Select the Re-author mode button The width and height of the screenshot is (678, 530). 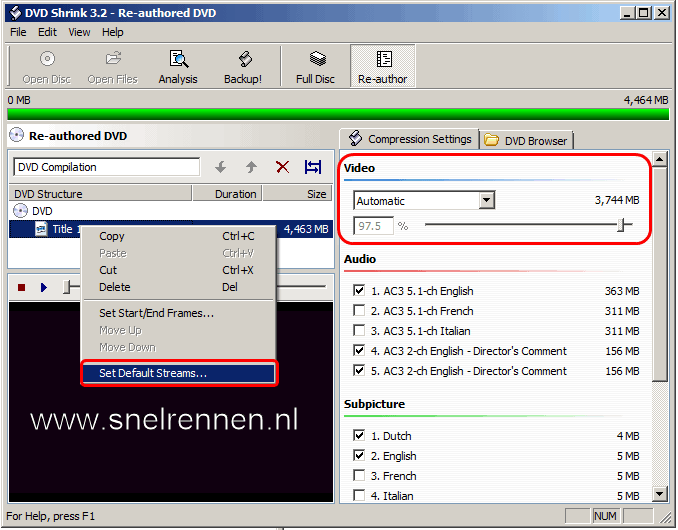coord(383,66)
